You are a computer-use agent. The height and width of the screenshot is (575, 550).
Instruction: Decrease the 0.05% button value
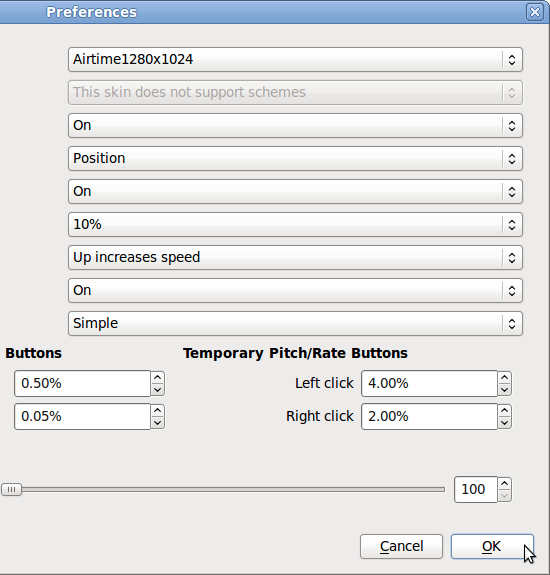click(x=158, y=422)
